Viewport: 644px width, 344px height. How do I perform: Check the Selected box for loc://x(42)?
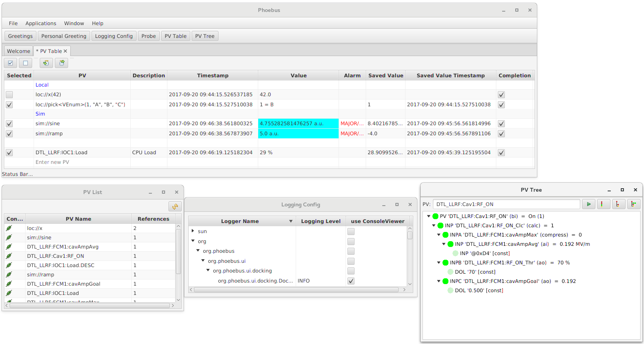pos(9,95)
